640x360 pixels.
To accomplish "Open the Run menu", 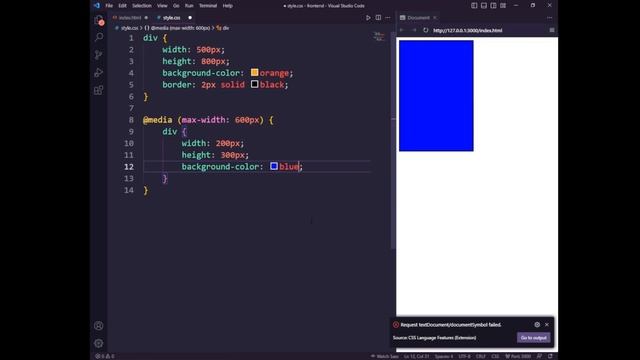I will (189, 6).
